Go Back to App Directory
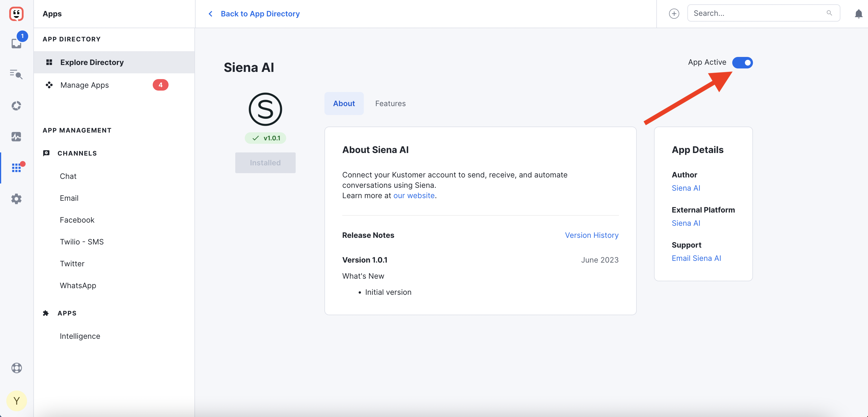 click(260, 14)
